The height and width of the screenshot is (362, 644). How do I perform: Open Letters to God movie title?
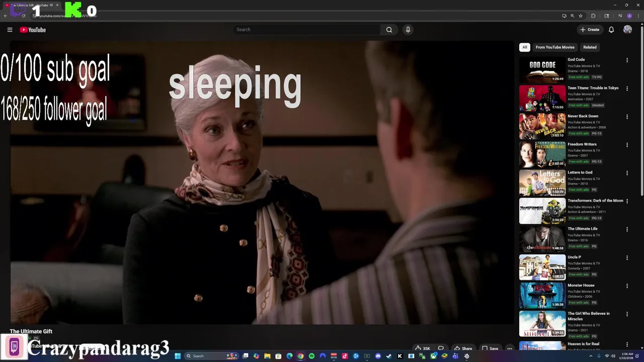coord(580,172)
